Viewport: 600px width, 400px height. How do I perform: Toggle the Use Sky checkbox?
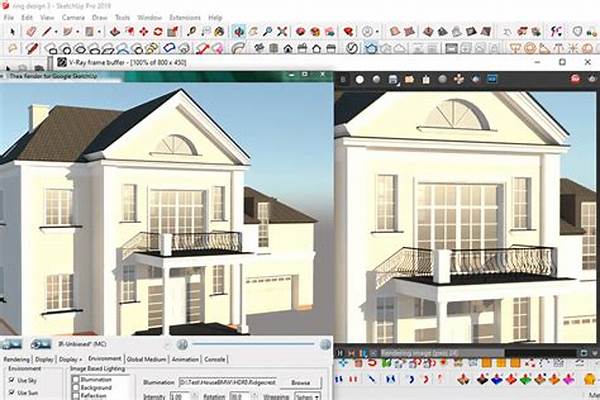click(10, 381)
